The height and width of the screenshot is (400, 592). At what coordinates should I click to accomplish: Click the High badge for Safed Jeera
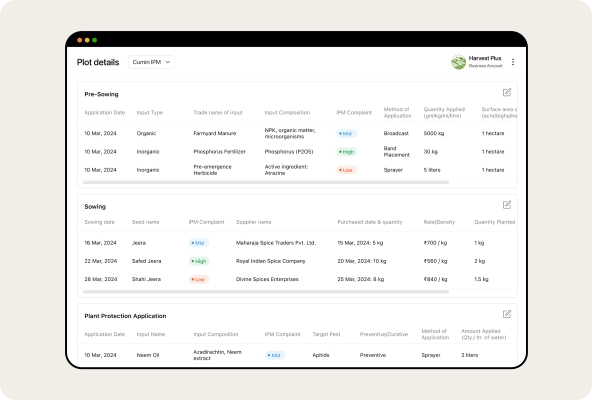199,261
